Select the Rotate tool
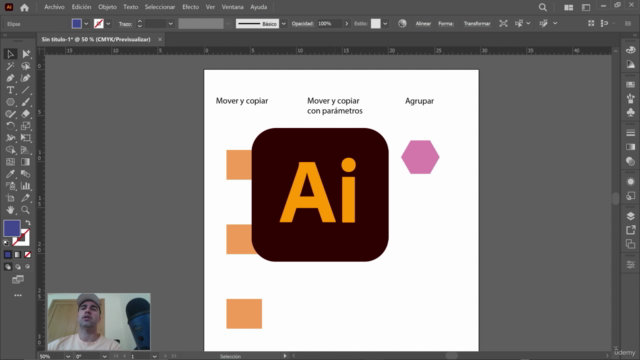640x360 pixels. point(10,126)
